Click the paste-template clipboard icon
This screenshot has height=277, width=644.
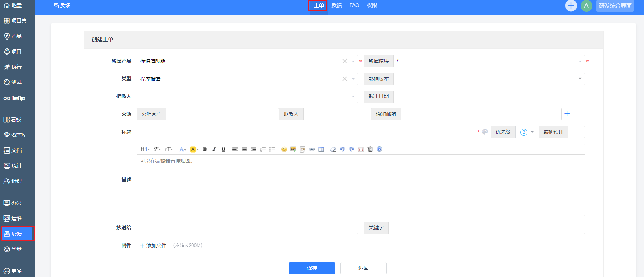point(370,149)
